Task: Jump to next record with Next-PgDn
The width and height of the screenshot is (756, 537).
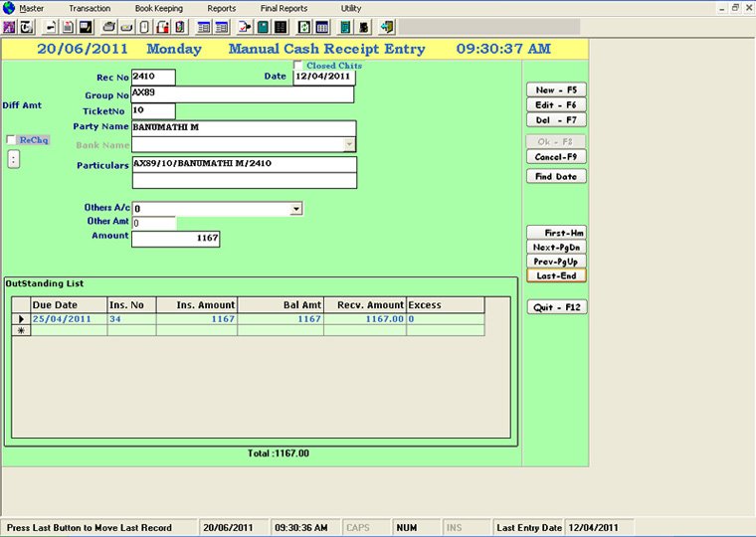Action: [x=556, y=247]
